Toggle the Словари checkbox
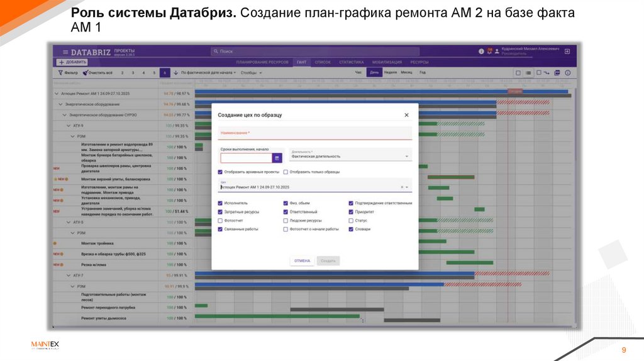 coord(351,229)
